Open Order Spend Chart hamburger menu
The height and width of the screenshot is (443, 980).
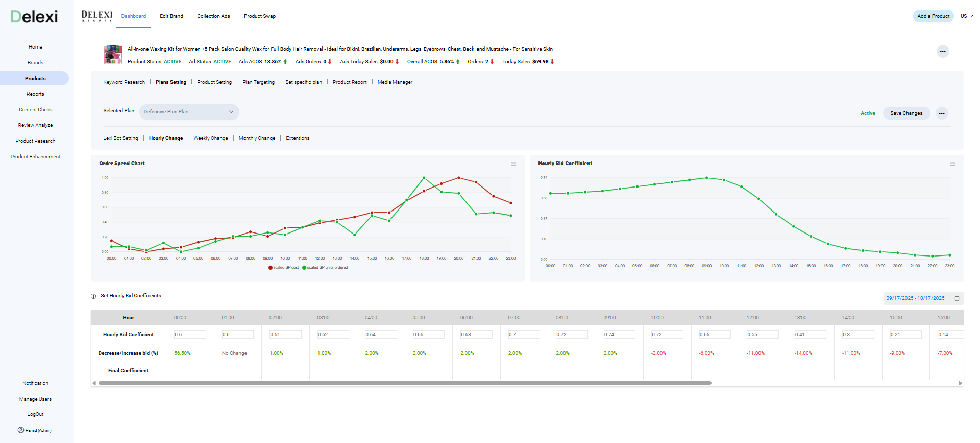coord(513,164)
